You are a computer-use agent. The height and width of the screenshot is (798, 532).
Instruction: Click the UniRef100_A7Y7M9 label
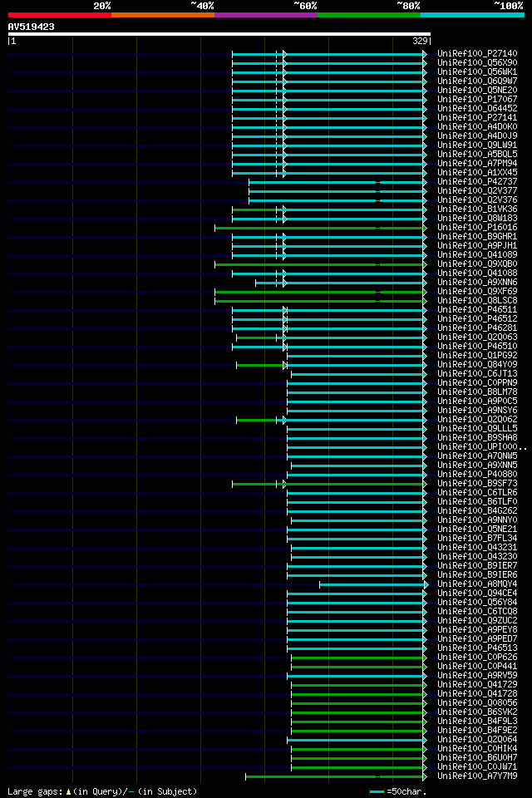click(x=477, y=777)
